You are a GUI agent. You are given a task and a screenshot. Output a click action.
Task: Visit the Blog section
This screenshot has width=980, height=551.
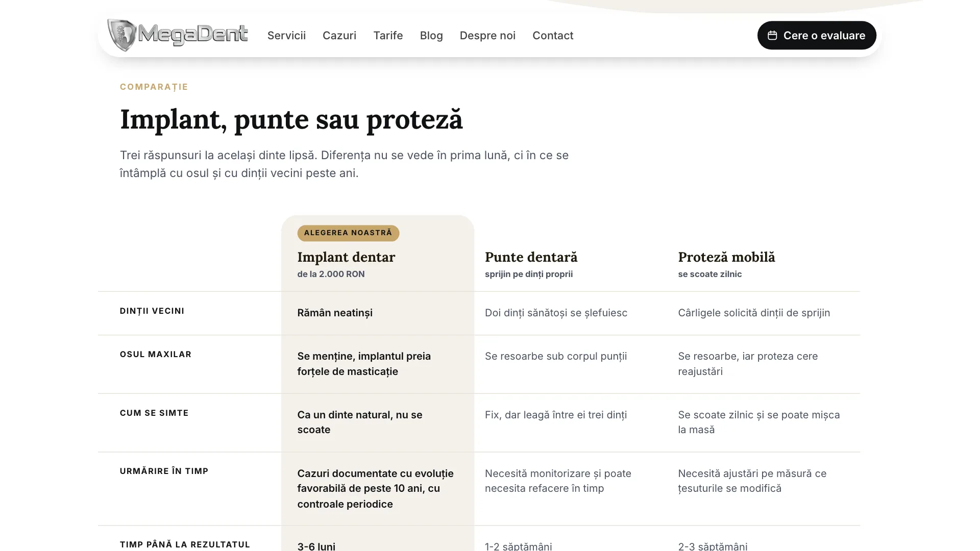[x=431, y=35]
